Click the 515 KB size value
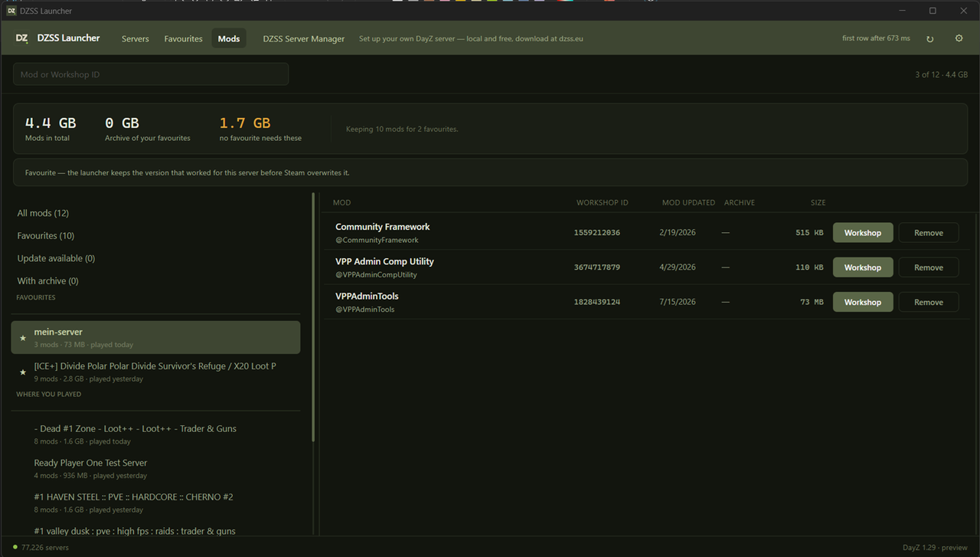Screen dimensions: 980x557 tap(809, 233)
